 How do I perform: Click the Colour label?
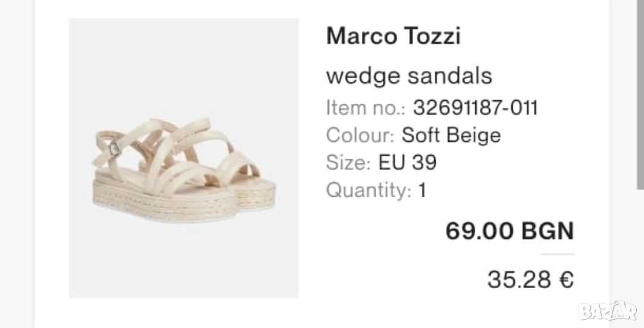click(x=360, y=135)
